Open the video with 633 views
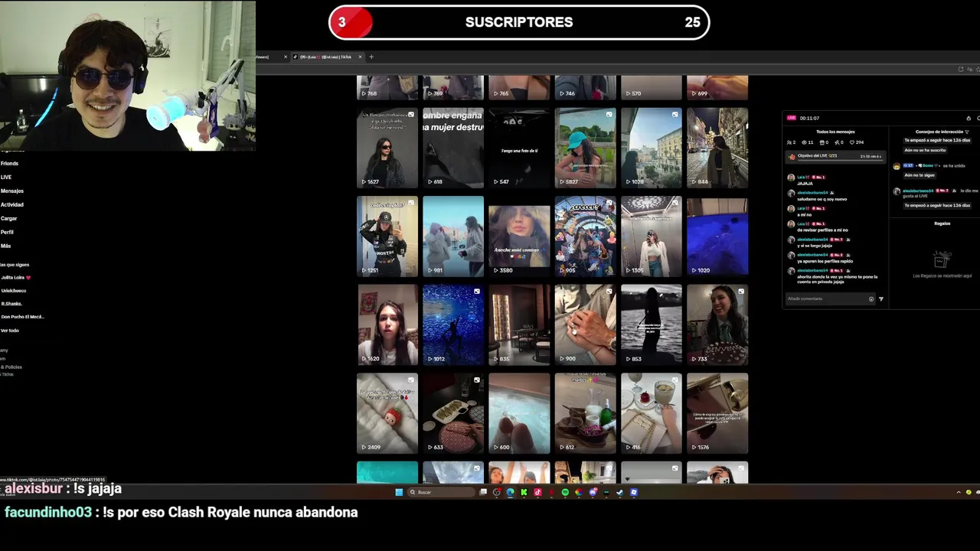Screen dimensions: 980x551 tap(453, 413)
